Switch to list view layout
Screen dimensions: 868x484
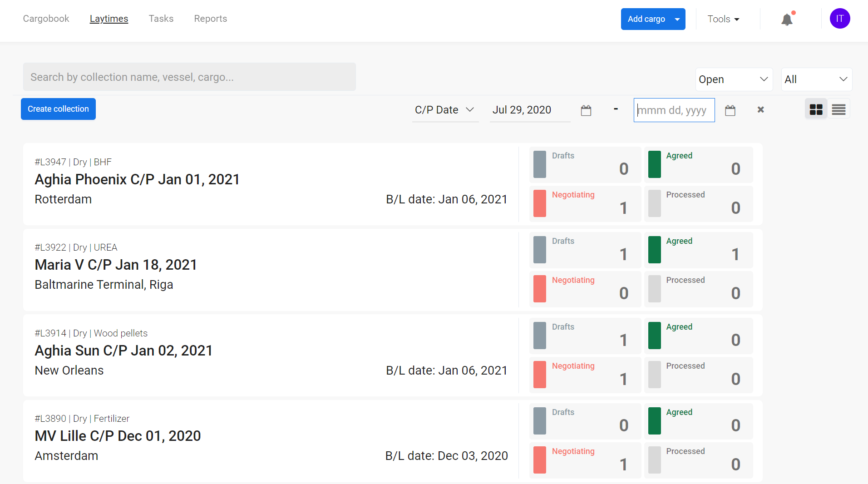[x=838, y=109]
